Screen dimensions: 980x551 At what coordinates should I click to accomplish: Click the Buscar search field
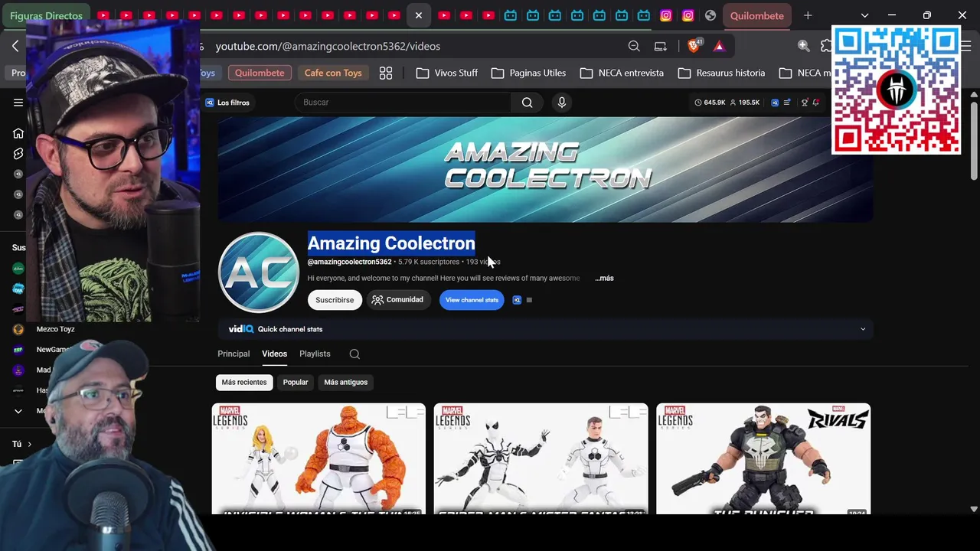point(403,103)
